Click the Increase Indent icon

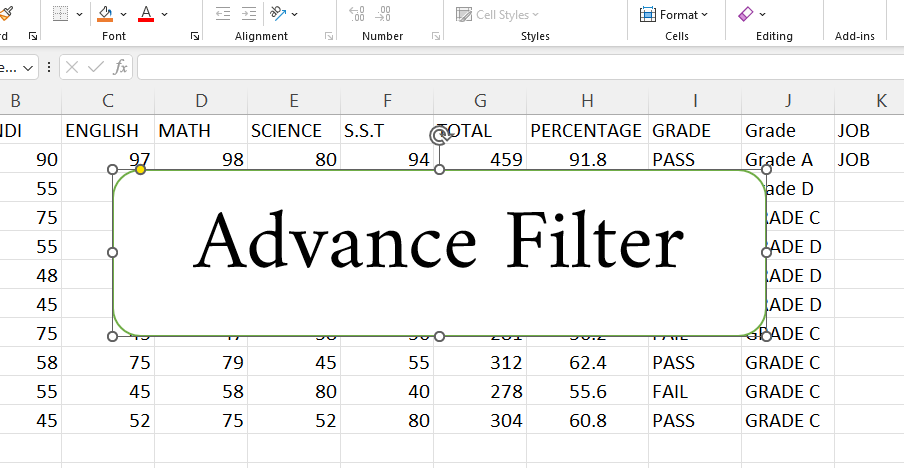point(246,14)
